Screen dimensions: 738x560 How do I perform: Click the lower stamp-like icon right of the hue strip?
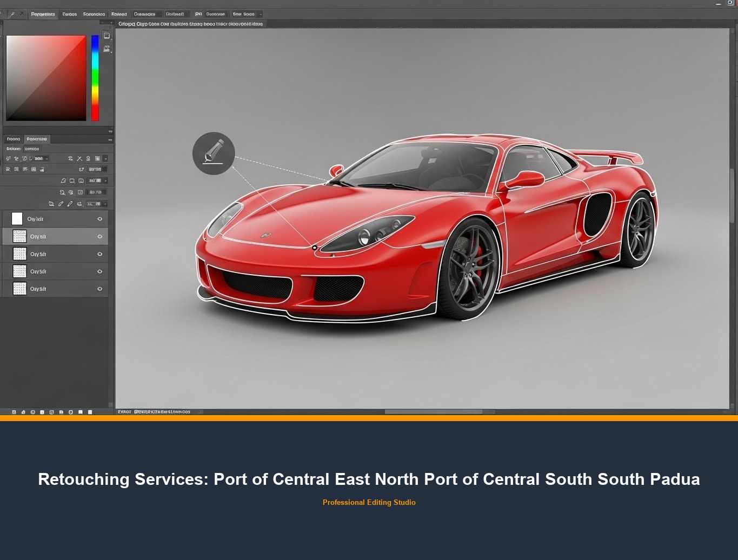pyautogui.click(x=107, y=49)
